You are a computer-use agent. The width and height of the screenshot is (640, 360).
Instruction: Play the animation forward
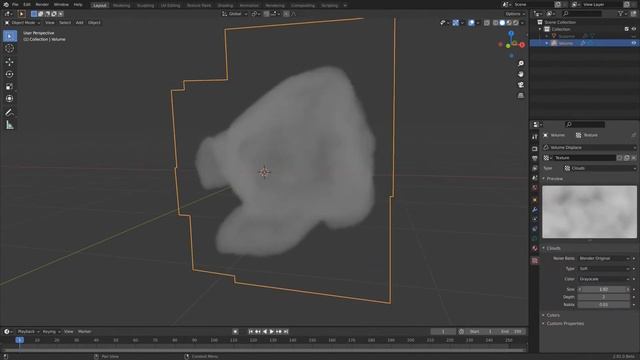click(271, 331)
